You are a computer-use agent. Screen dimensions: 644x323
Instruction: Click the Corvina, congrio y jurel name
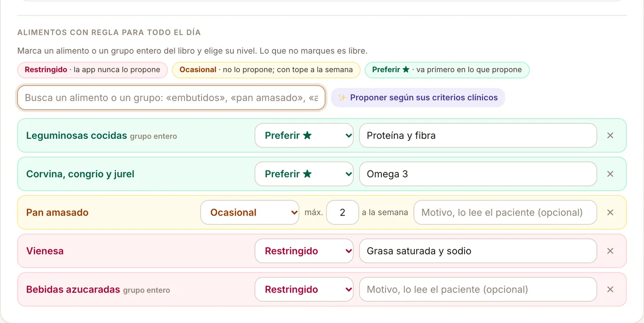[x=80, y=174]
